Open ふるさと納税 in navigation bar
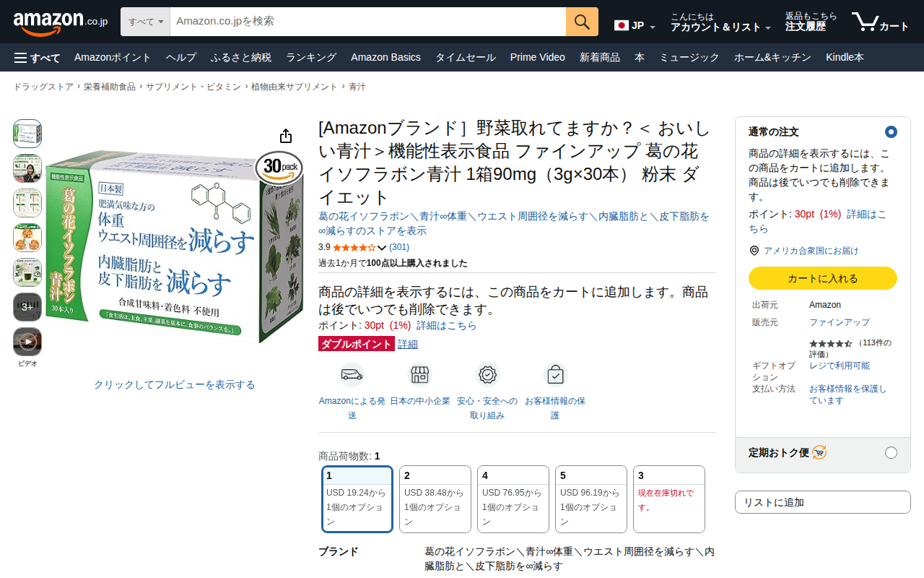 pos(241,58)
